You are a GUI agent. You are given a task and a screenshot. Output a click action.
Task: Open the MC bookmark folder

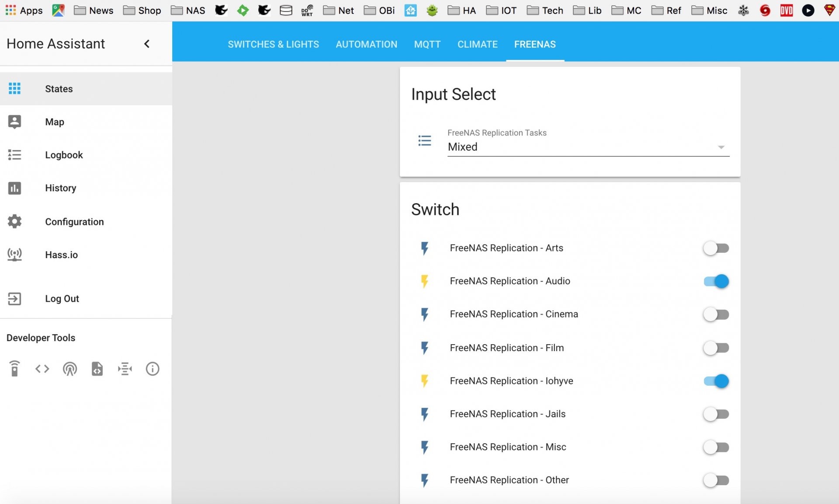pos(626,10)
